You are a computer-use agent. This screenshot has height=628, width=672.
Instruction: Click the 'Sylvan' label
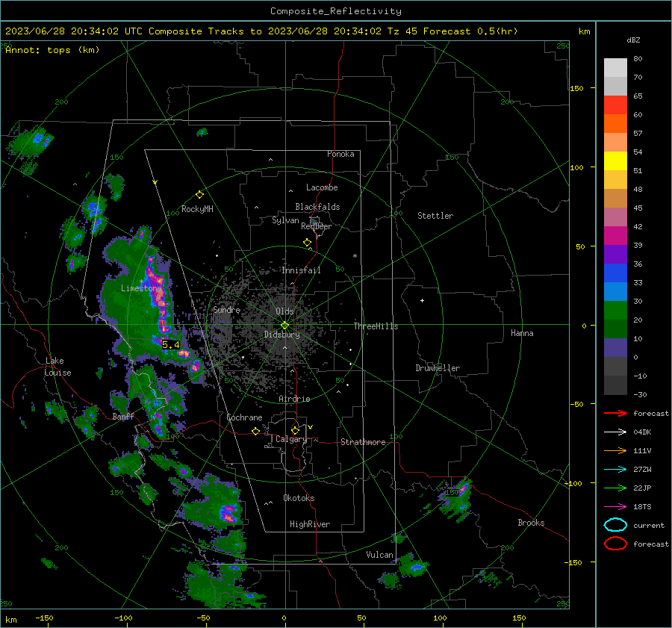tap(285, 220)
